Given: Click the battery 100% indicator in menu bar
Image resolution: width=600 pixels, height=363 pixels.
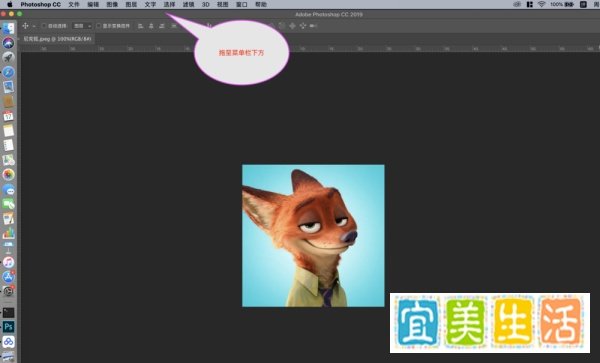Looking at the screenshot, I should [562, 5].
